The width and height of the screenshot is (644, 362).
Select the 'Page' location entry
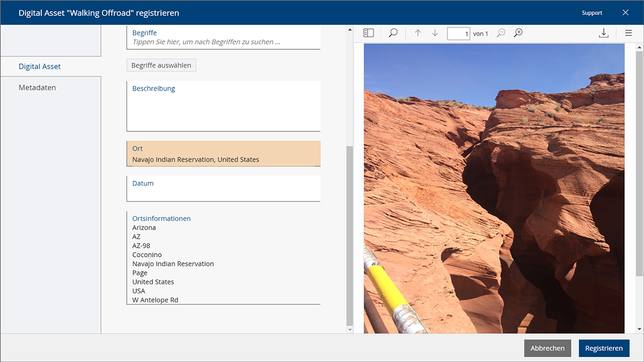pyautogui.click(x=140, y=273)
